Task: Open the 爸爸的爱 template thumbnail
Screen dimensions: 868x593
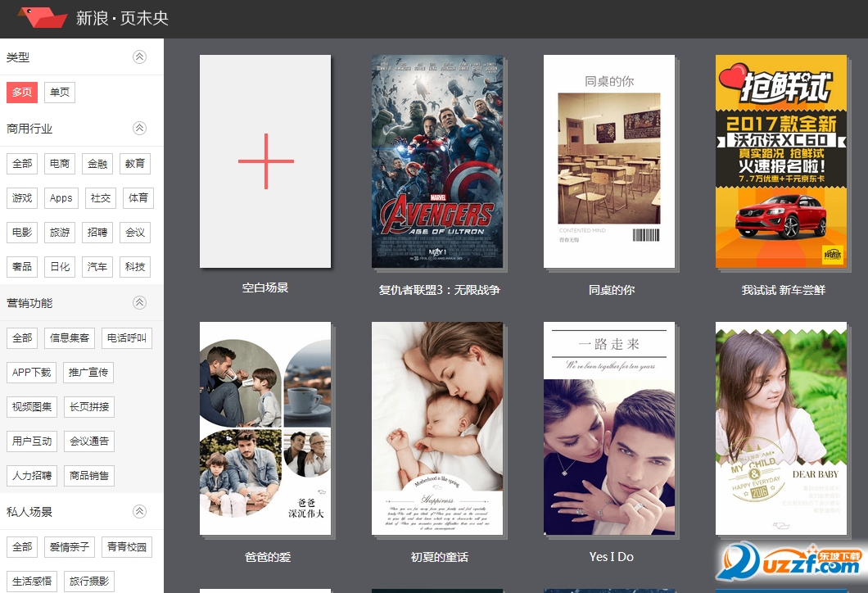Action: coord(265,428)
